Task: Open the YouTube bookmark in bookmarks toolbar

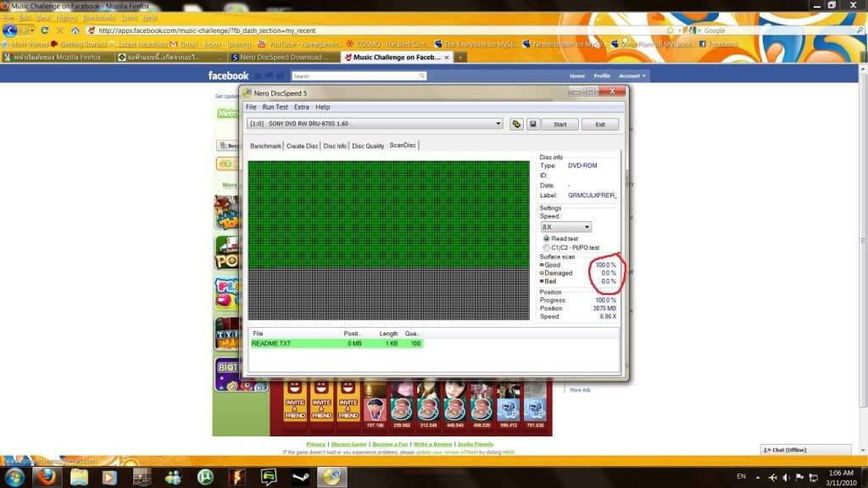Action: [x=298, y=44]
